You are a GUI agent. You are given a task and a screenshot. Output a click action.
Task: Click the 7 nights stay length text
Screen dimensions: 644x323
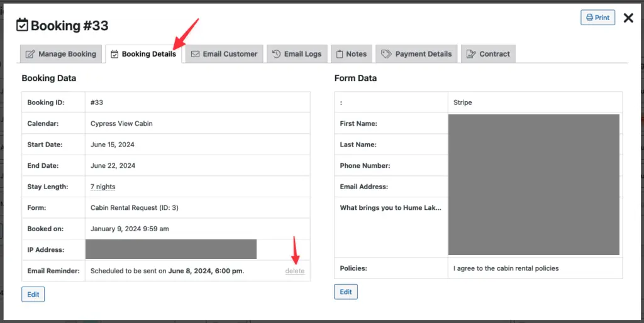103,187
